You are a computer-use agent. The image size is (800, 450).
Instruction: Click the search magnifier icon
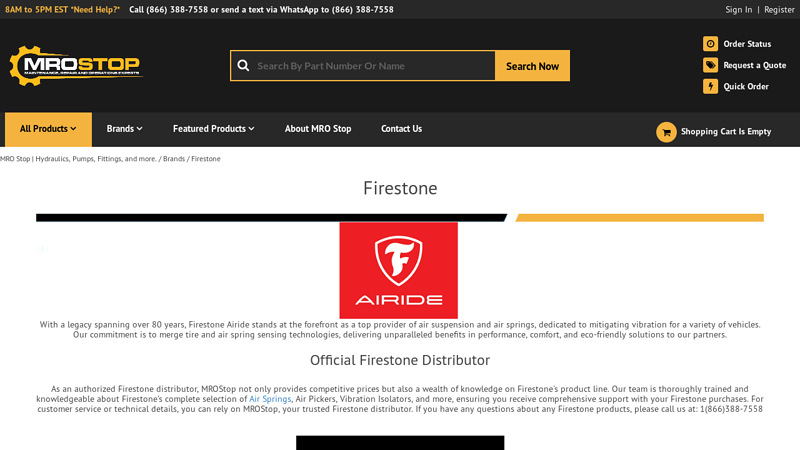pyautogui.click(x=243, y=66)
